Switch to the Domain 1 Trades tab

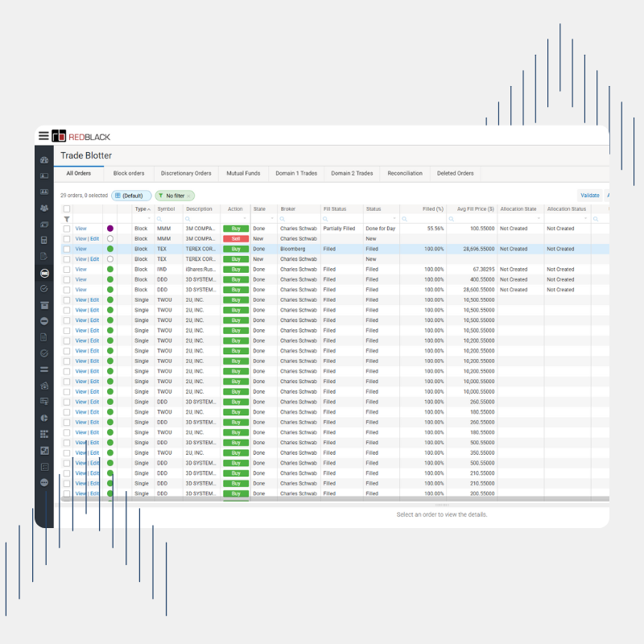pos(296,173)
